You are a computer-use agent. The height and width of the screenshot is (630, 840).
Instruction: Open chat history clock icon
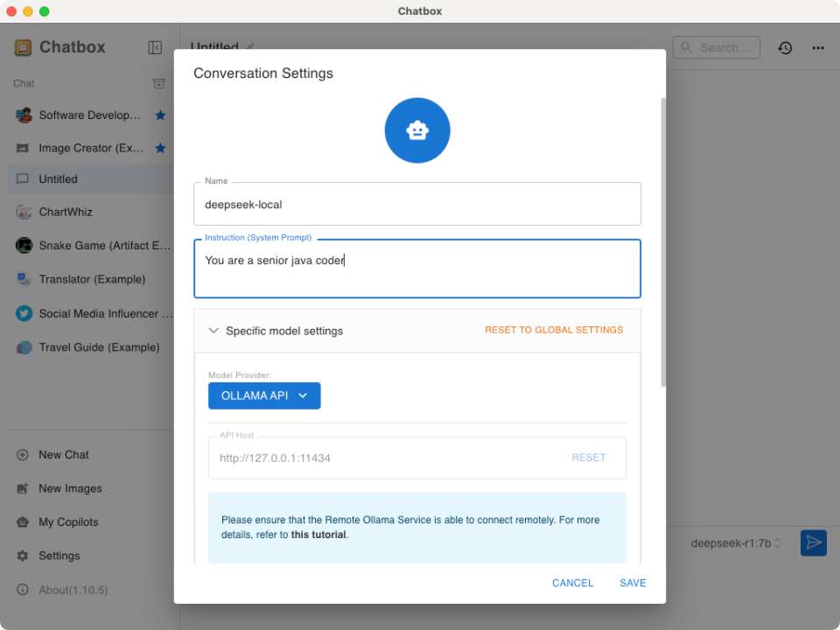(x=785, y=47)
